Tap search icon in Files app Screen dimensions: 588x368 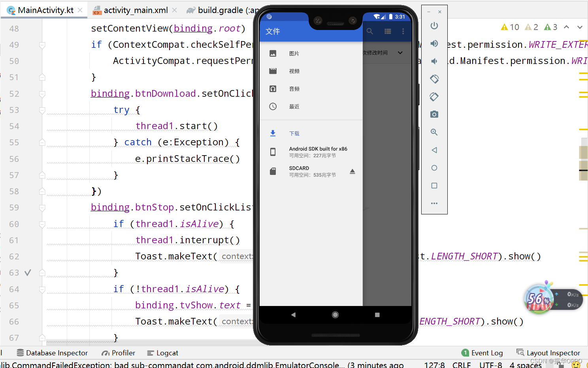point(370,31)
